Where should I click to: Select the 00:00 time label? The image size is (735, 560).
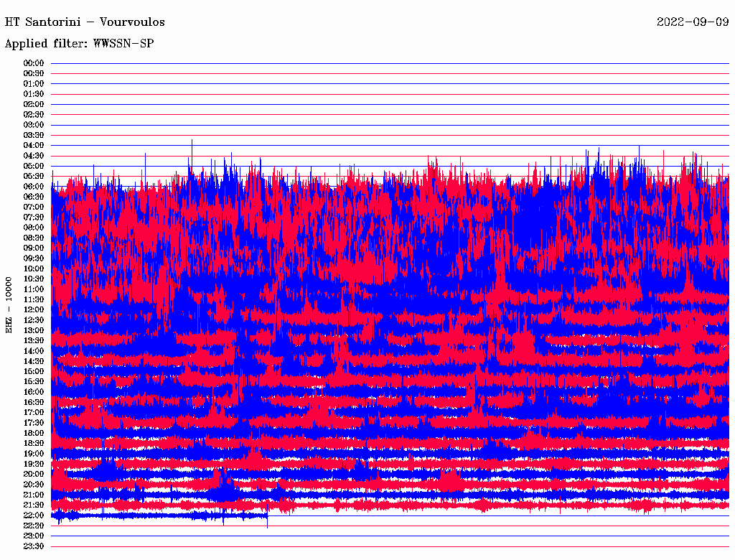34,63
